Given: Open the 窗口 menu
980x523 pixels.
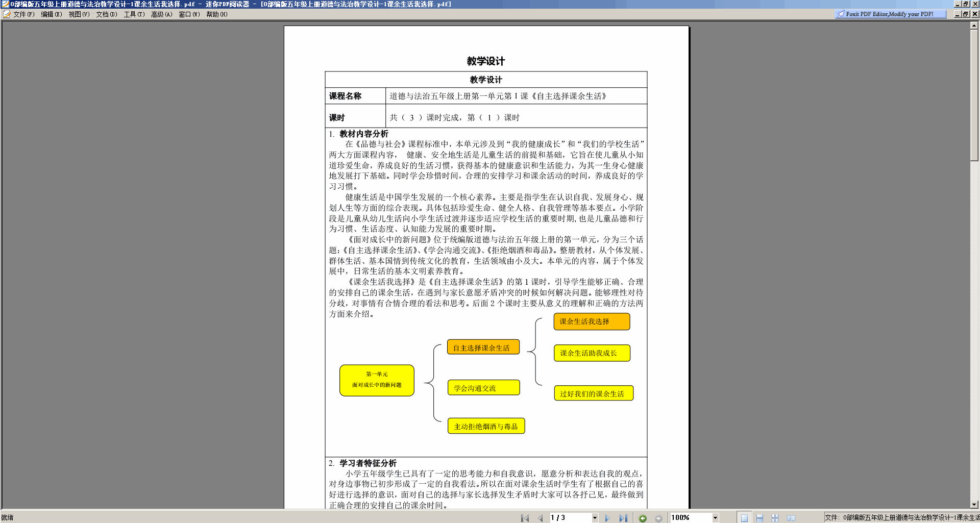Looking at the screenshot, I should pyautogui.click(x=189, y=14).
